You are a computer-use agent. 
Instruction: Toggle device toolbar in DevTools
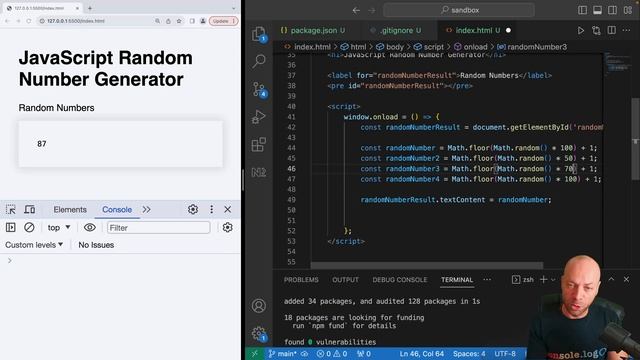coord(29,209)
